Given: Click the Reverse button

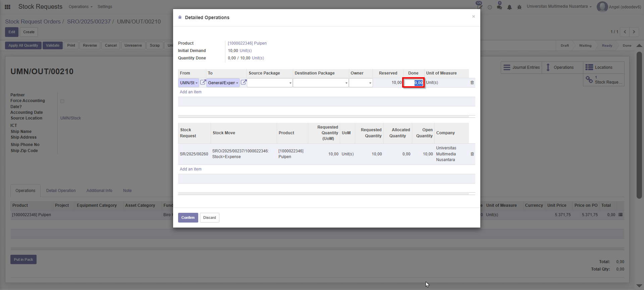Looking at the screenshot, I should [90, 45].
